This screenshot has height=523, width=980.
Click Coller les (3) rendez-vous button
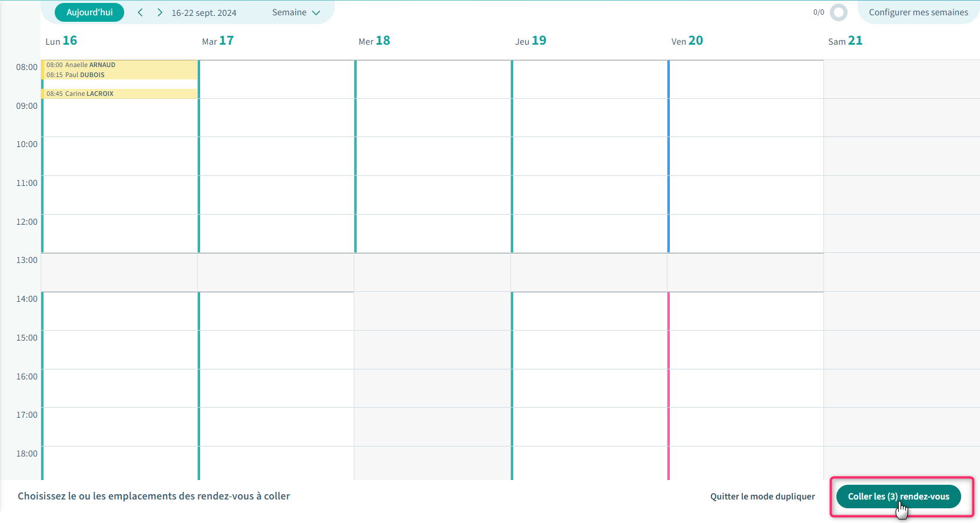(x=898, y=497)
